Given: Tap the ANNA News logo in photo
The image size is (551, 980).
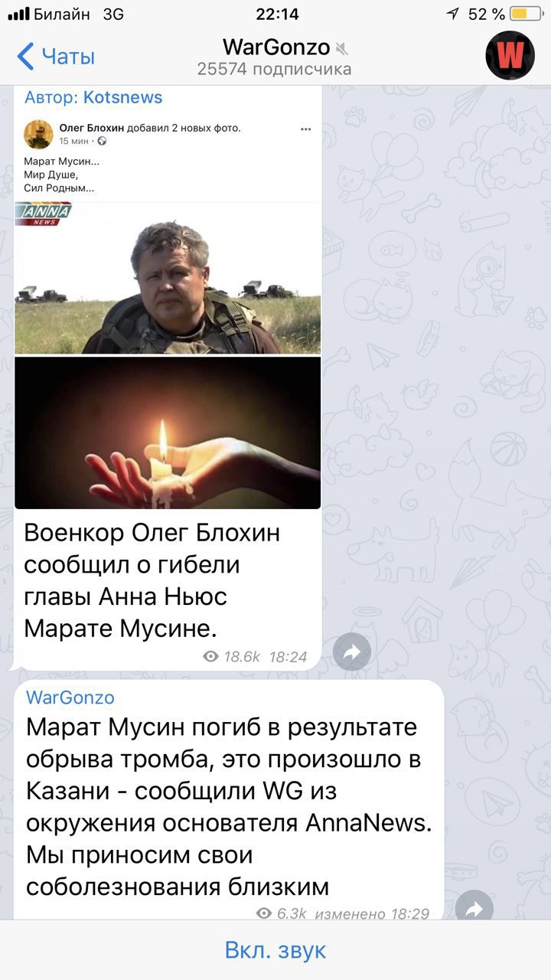Looking at the screenshot, I should 44,214.
